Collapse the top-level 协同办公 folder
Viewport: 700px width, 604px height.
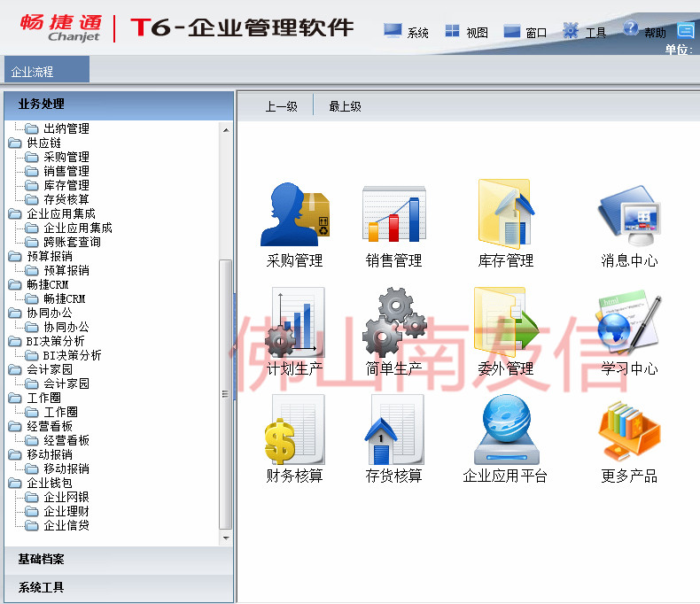15,313
